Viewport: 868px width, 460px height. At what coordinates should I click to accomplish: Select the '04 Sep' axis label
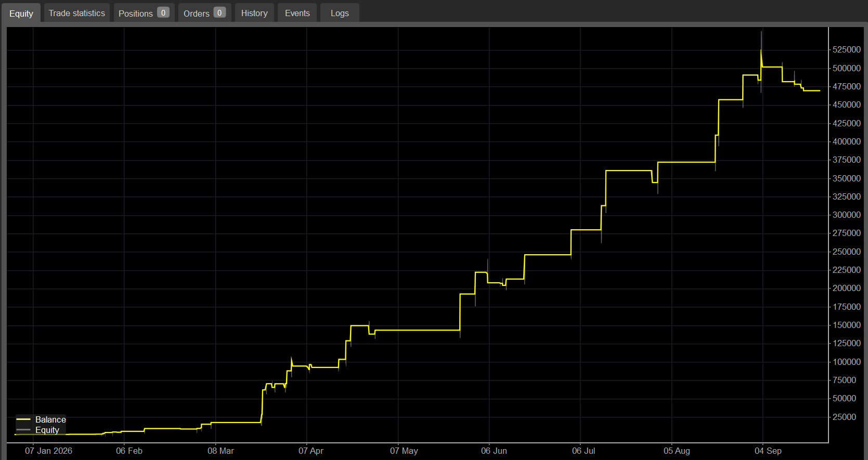click(768, 451)
